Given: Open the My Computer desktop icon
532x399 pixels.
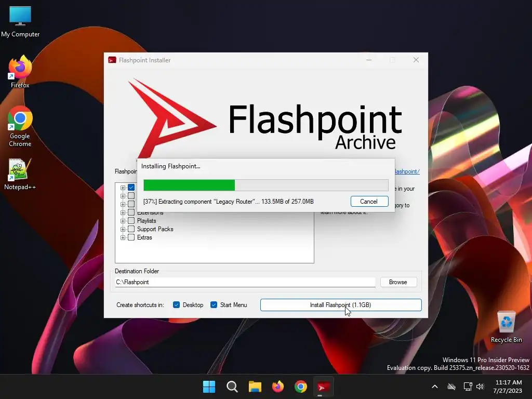Looking at the screenshot, I should (20, 22).
